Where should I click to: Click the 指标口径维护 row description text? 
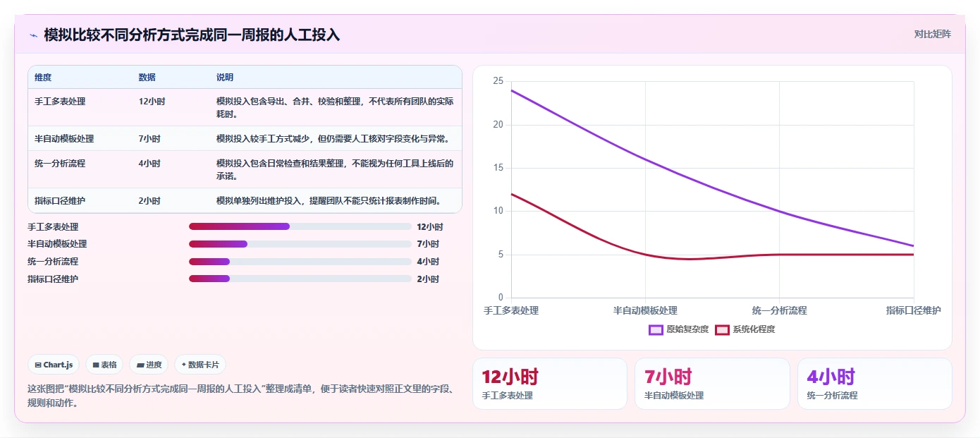(329, 201)
